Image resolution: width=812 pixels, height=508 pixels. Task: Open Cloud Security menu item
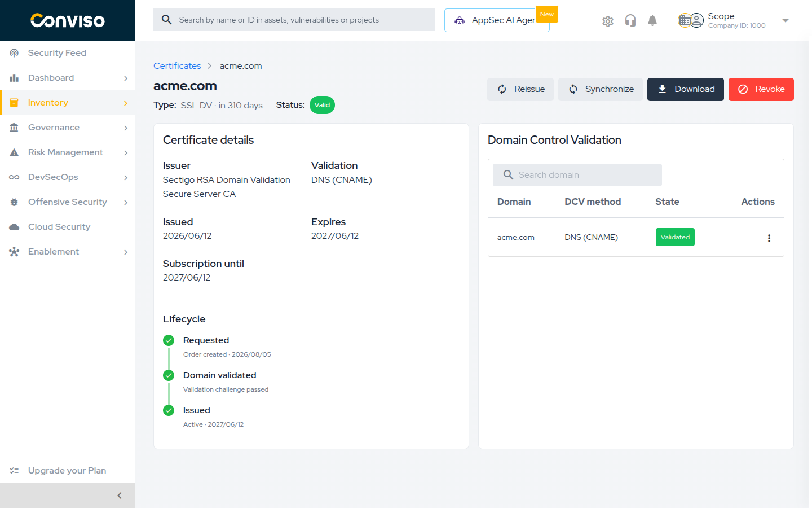tap(68, 227)
